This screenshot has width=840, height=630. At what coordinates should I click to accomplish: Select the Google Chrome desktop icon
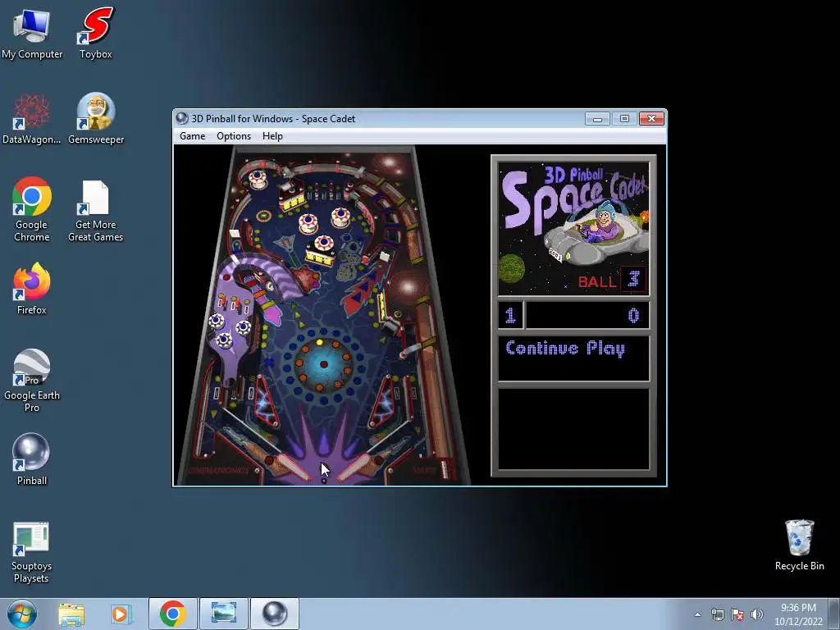[32, 210]
